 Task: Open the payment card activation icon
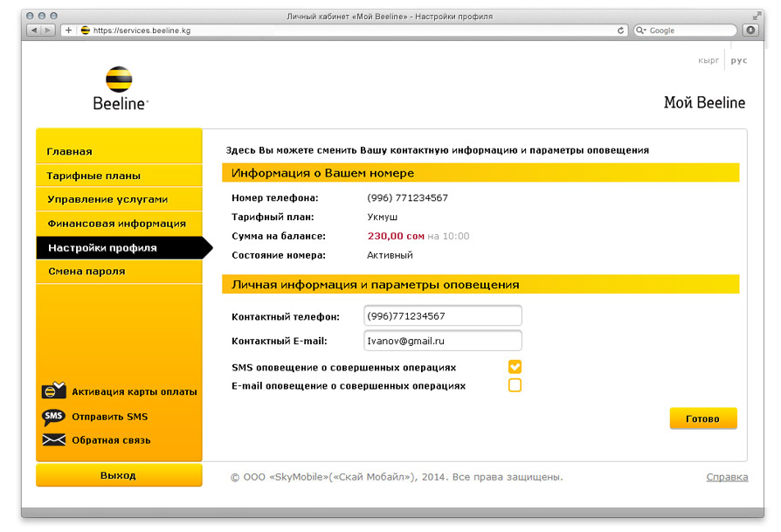[x=54, y=390]
